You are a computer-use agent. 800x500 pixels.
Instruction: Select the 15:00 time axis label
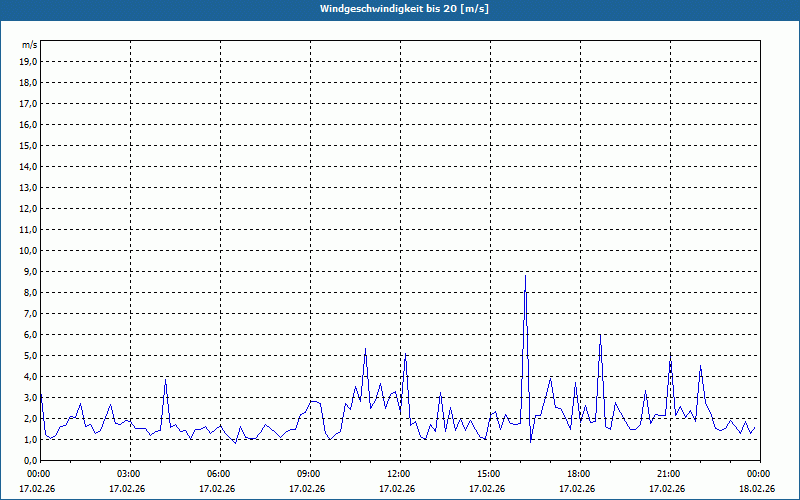(x=488, y=473)
